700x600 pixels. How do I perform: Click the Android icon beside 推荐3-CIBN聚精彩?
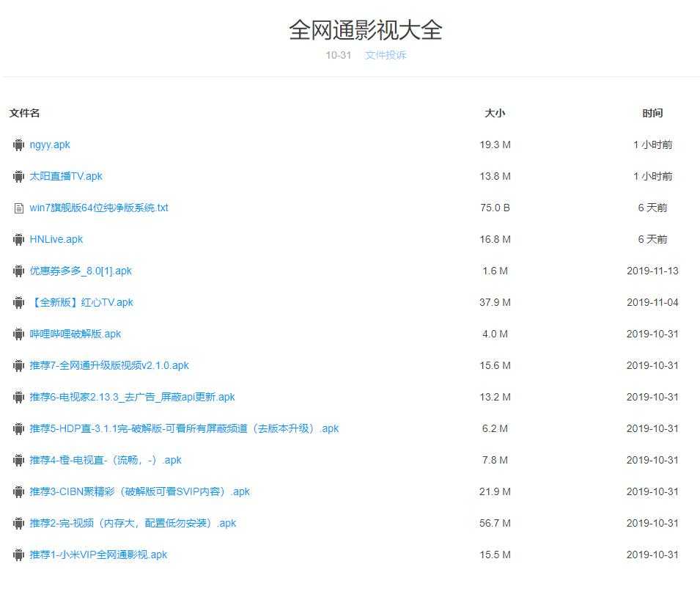pyautogui.click(x=18, y=492)
